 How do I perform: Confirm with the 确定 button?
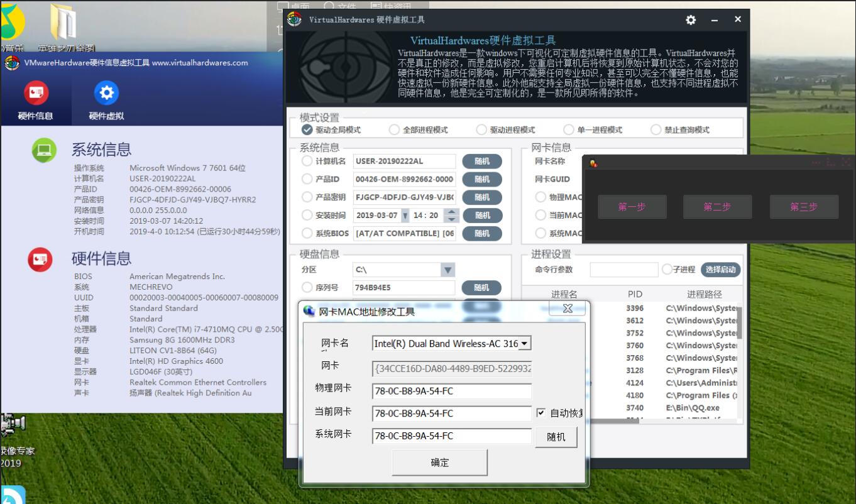[x=440, y=463]
